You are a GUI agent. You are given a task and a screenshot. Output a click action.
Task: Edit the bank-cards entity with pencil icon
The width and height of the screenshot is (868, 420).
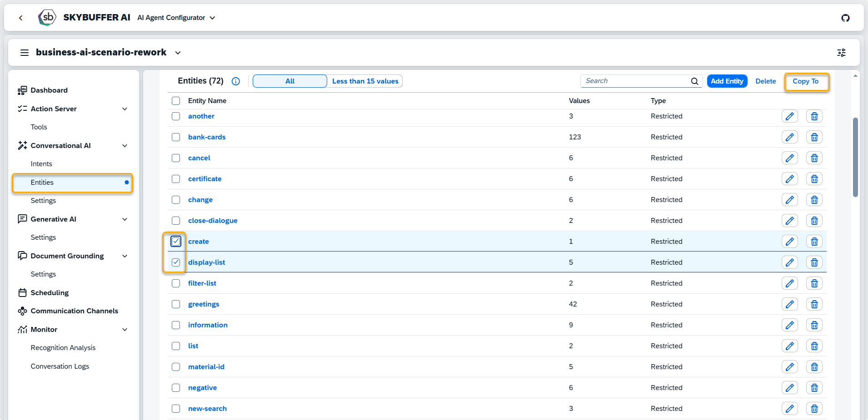coord(789,137)
